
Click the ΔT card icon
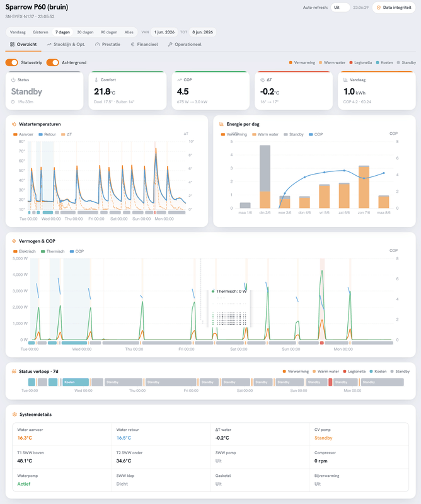262,80
